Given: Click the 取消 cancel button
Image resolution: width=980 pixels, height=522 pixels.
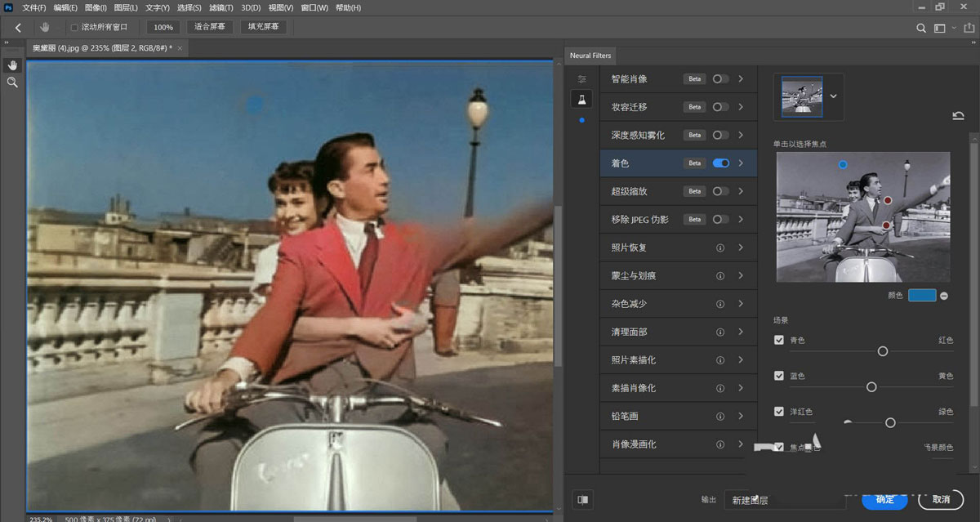Looking at the screenshot, I should click(941, 499).
